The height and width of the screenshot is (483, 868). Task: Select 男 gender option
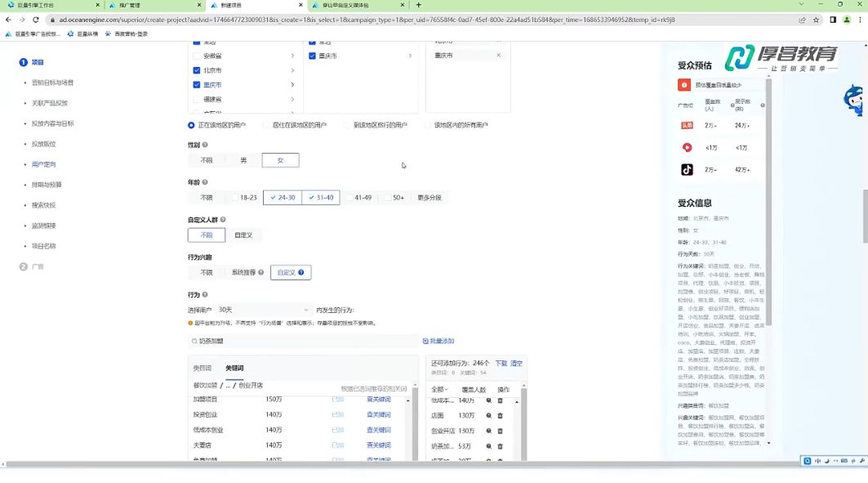click(x=243, y=160)
